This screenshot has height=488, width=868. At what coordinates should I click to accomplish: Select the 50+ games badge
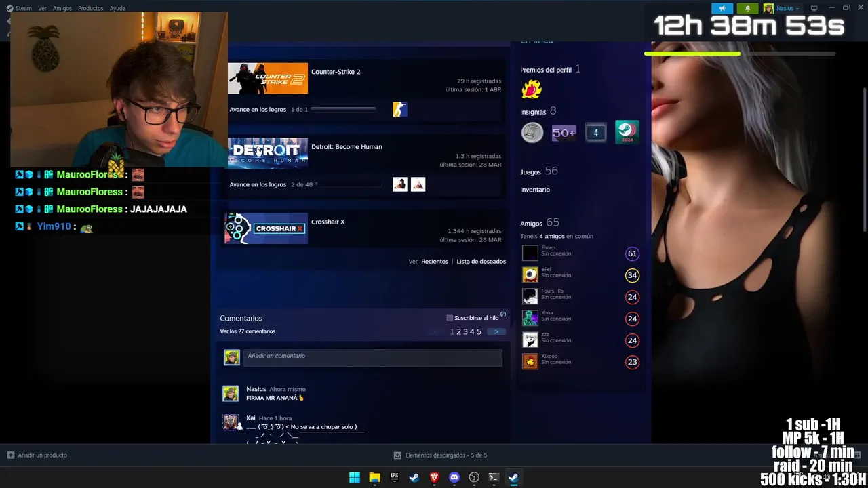[564, 133]
